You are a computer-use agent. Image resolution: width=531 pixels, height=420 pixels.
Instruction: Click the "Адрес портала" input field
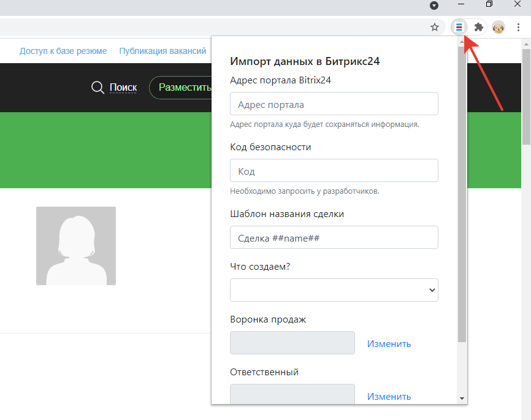tap(334, 104)
